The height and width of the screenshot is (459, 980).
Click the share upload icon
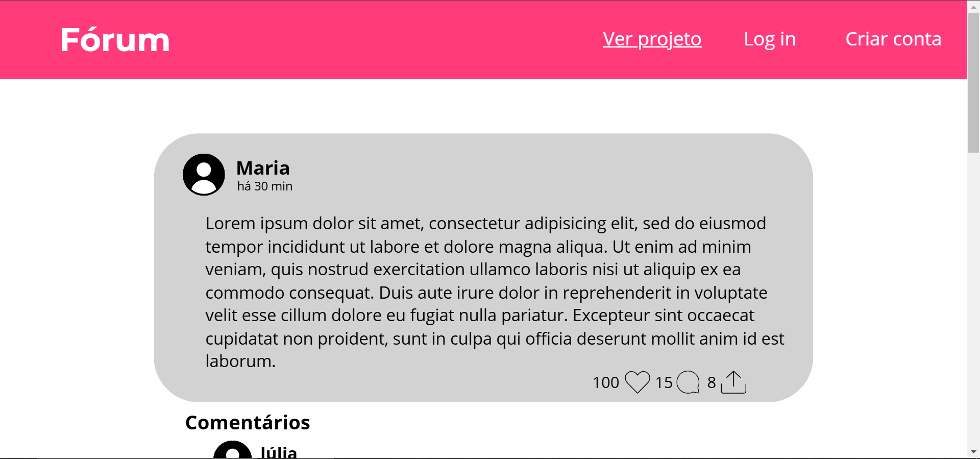pyautogui.click(x=733, y=382)
